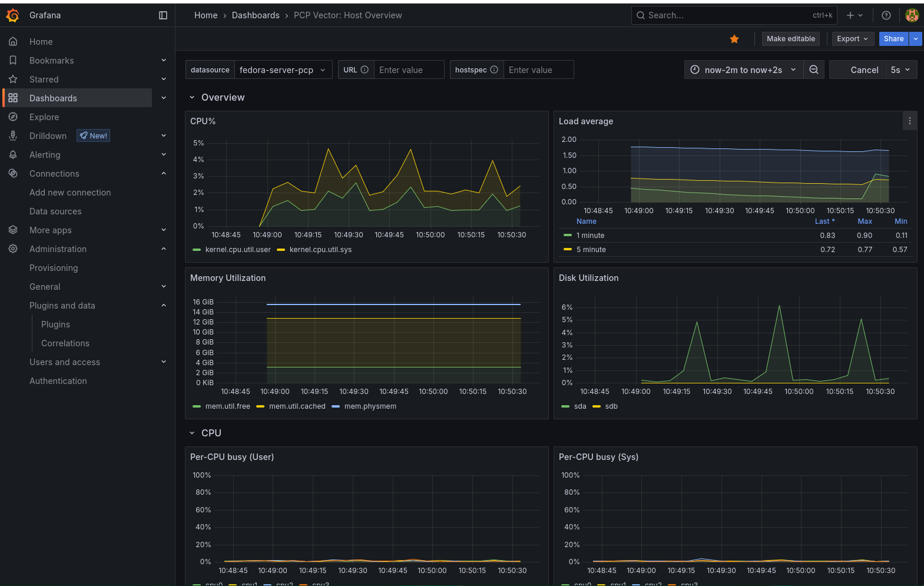Toggle mem.util.cached series visibility

tap(297, 406)
